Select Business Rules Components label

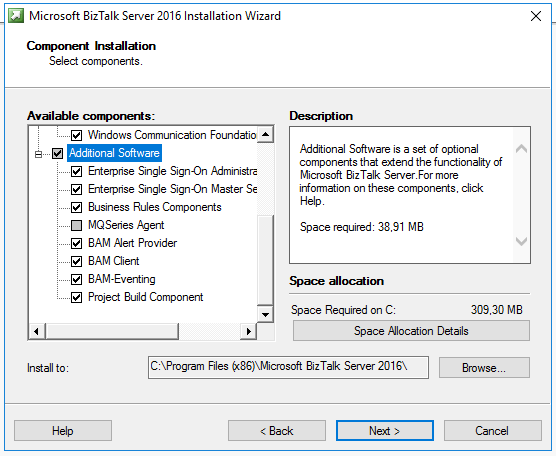155,207
